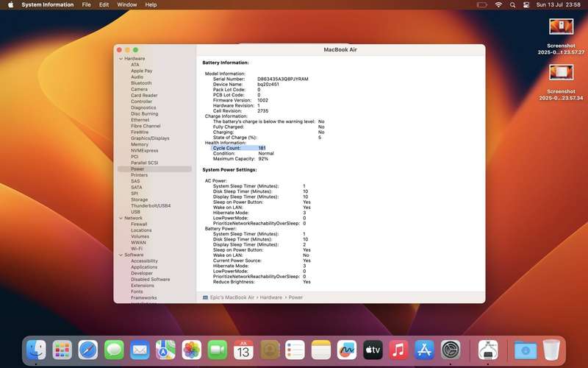Collapse the Network section in sidebar
This screenshot has height=368, width=588.
(x=121, y=218)
